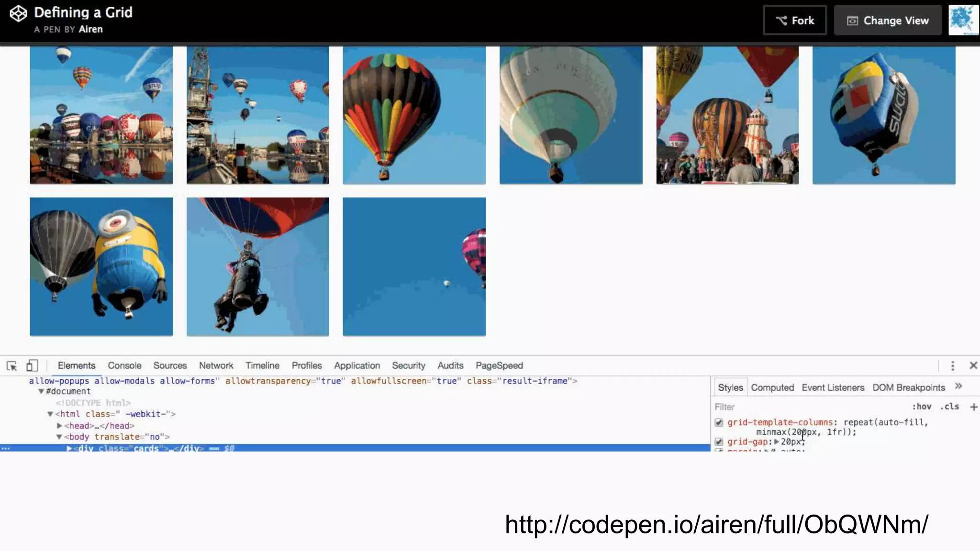
Task: Open the Profiles tab
Action: point(307,365)
